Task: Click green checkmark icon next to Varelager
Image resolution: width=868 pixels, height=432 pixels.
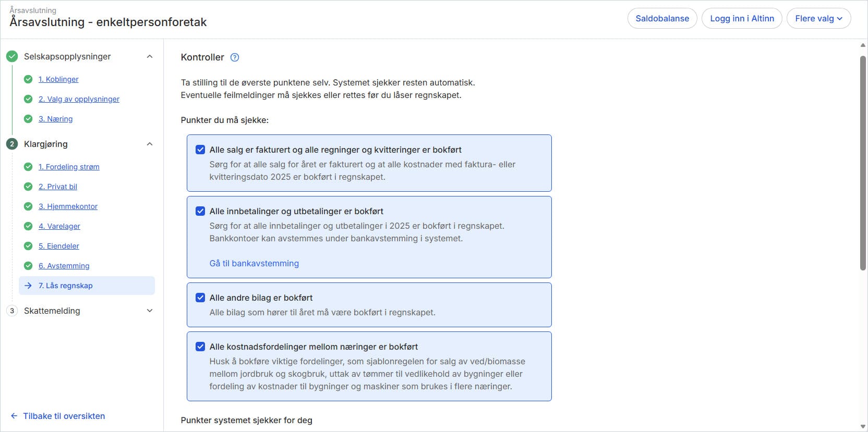Action: click(28, 226)
